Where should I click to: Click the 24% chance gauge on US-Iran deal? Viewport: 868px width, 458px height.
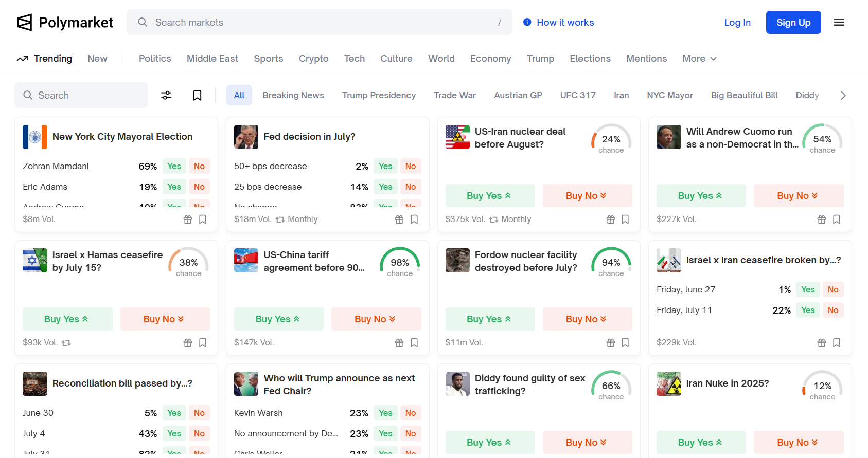point(611,139)
